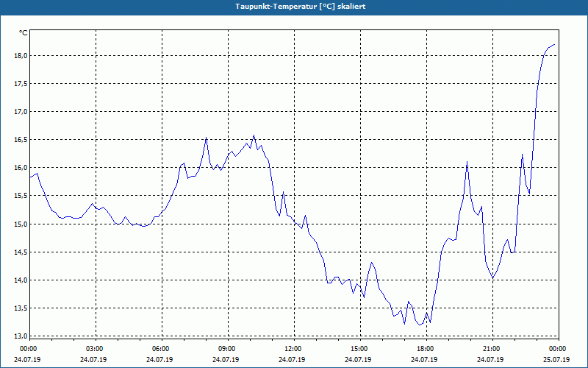Select the 24.07.19 date under 12:00
Screen dimensions: 588x368
coord(292,359)
